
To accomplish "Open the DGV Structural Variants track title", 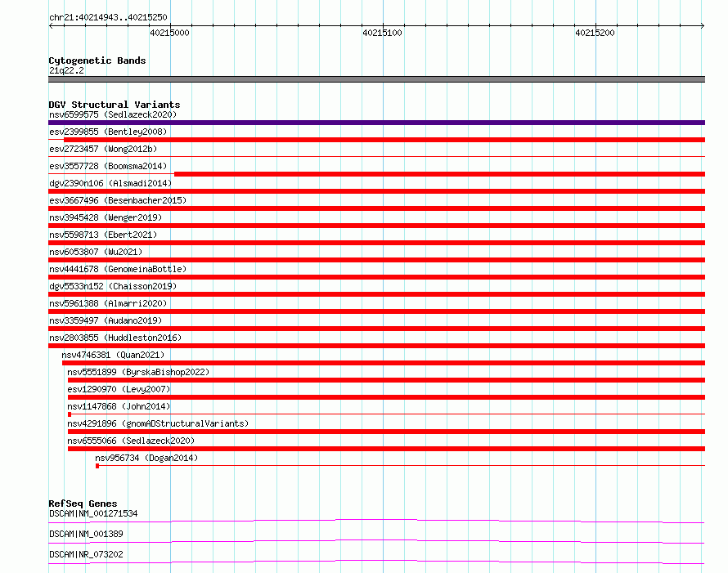I will click(115, 105).
